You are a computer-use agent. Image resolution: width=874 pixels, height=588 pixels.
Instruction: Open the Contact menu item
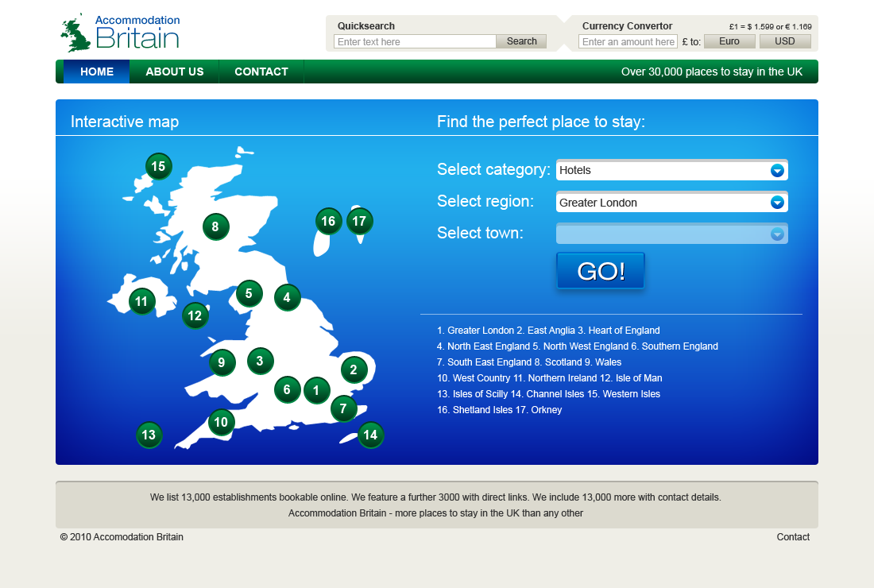[x=261, y=72]
